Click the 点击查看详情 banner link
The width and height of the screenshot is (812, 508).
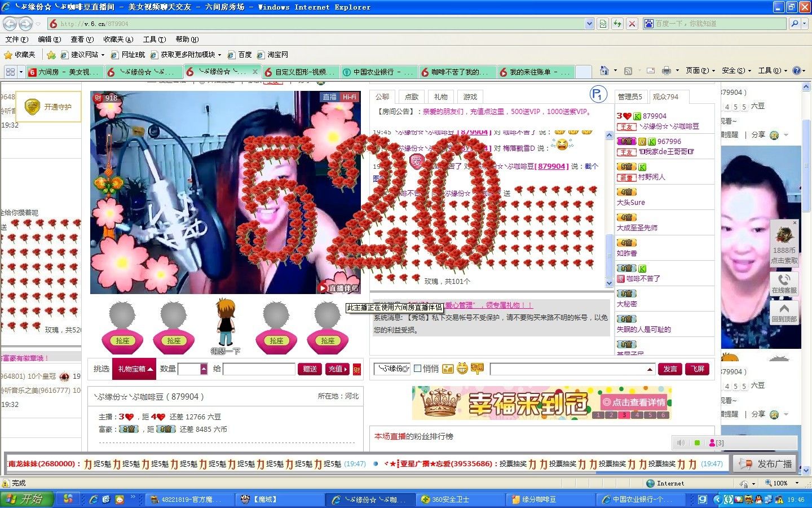click(634, 402)
